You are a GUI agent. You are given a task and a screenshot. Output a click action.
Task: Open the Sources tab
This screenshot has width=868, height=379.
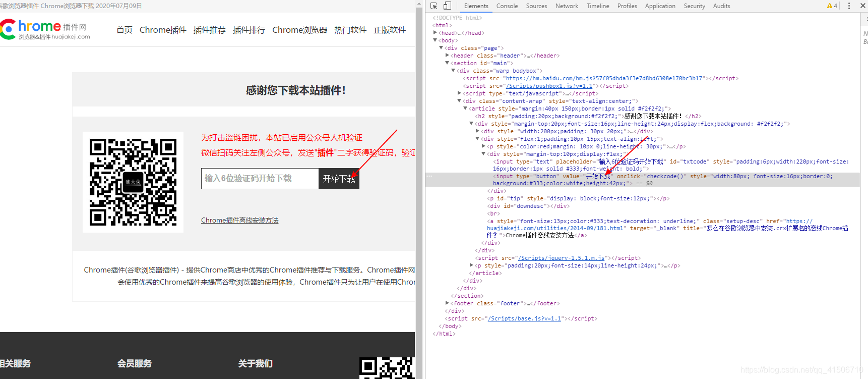click(x=536, y=6)
